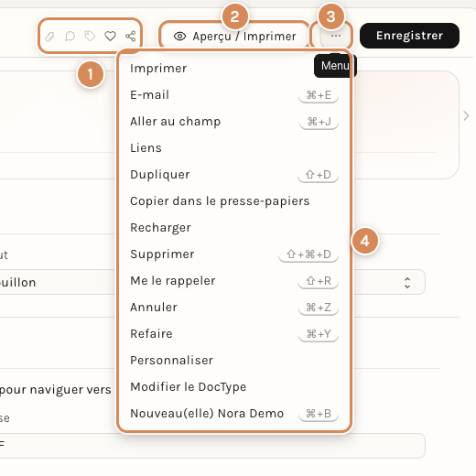
Task: Open comments via the speech bubble icon
Action: [70, 37]
